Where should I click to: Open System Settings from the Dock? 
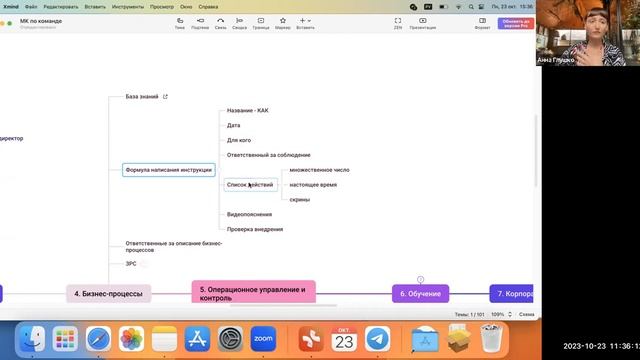[x=230, y=339]
